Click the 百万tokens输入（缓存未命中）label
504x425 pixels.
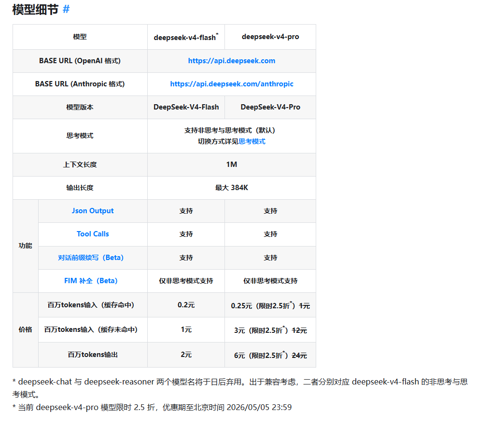pos(93,330)
